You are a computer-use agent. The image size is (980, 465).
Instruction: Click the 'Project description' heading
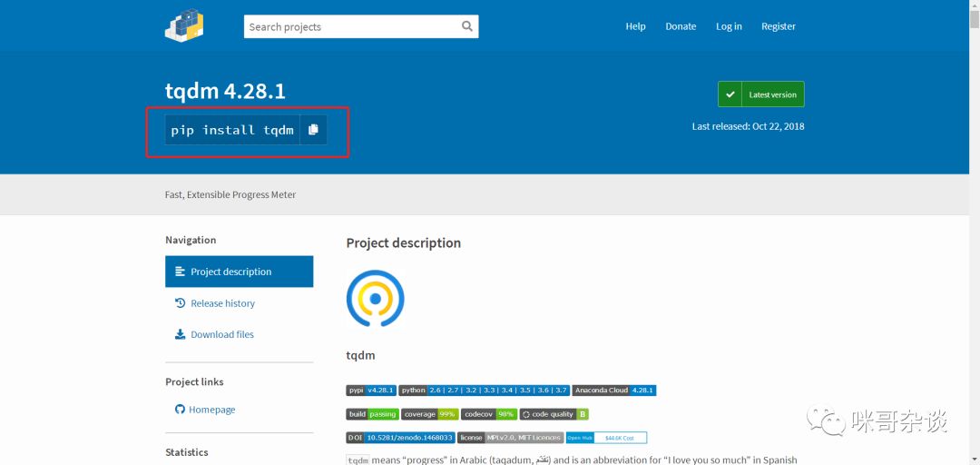click(x=404, y=242)
